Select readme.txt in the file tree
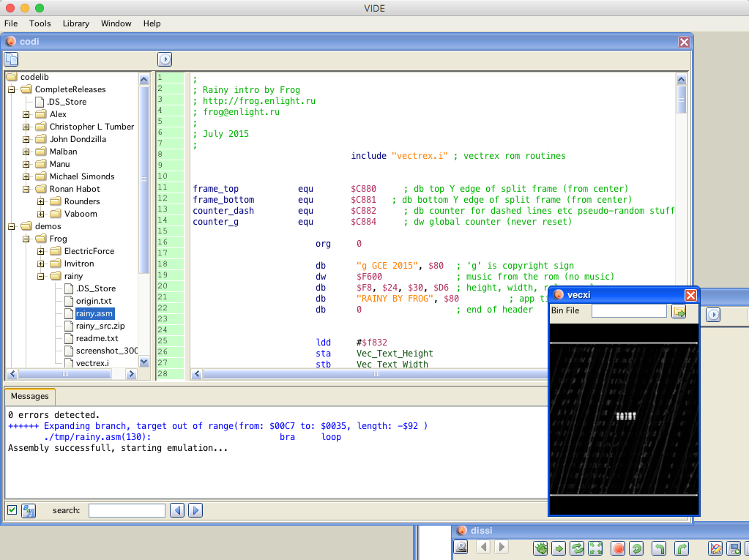The image size is (749, 560). point(97,338)
